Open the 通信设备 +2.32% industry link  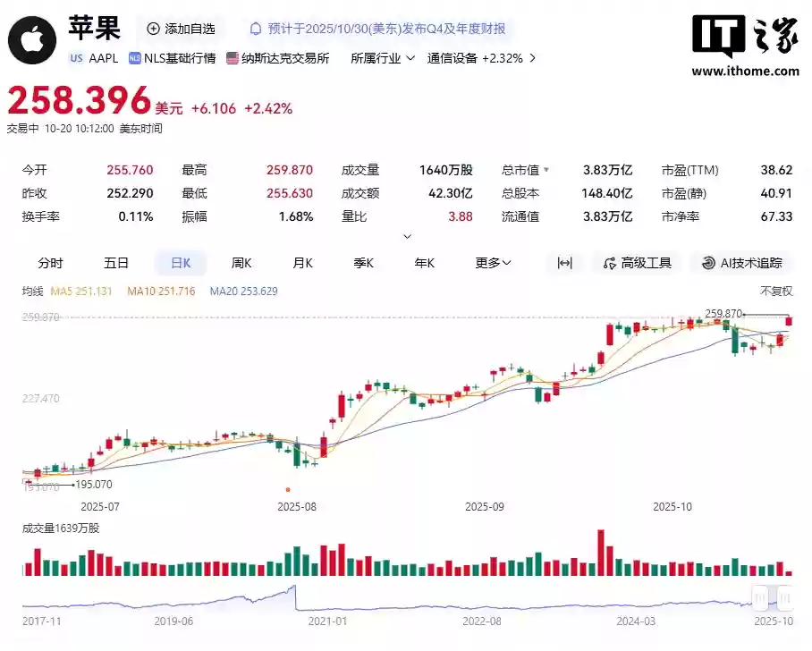[x=477, y=57]
